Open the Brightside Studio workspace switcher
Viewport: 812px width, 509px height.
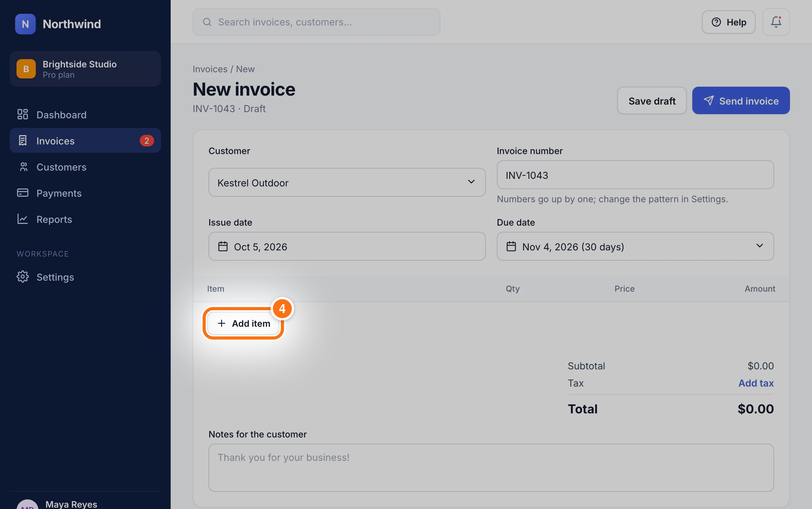coord(85,69)
